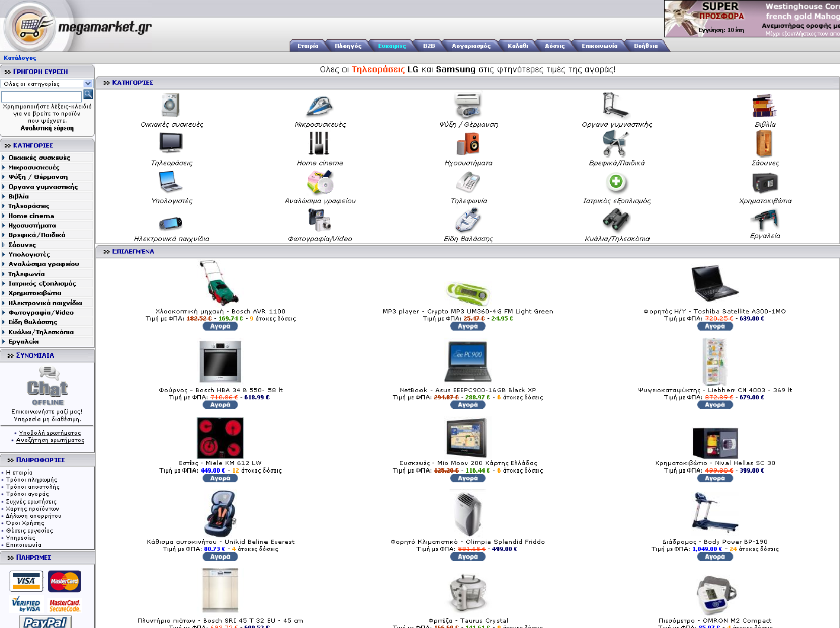Viewport: 840px width, 628px height.
Task: Open the B2B tab
Action: pyautogui.click(x=429, y=46)
